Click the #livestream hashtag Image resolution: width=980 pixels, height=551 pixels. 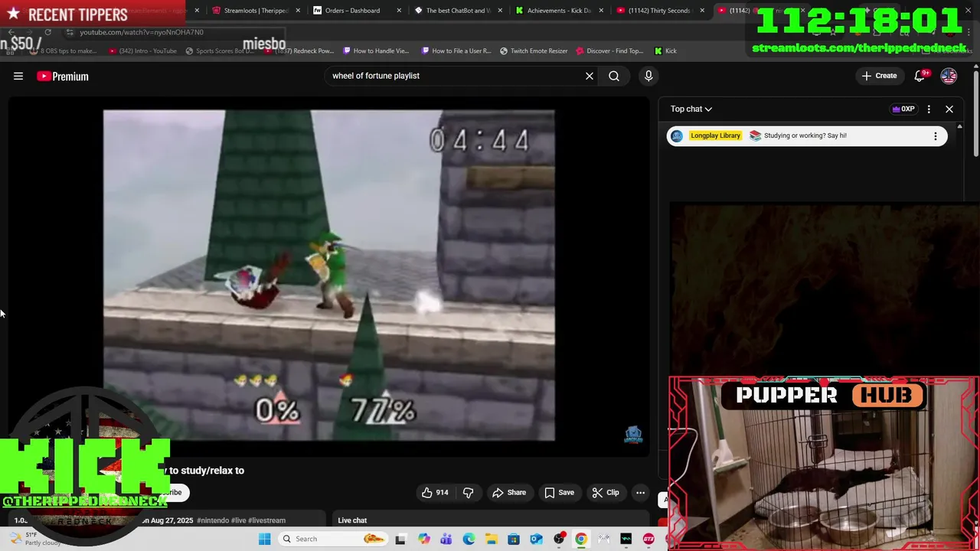click(266, 520)
